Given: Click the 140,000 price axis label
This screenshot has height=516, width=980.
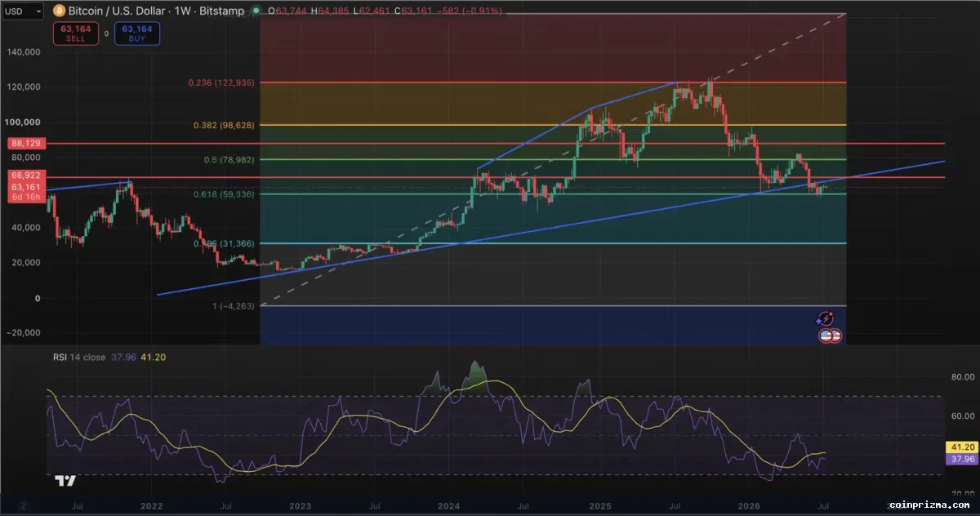Looking at the screenshot, I should click(x=24, y=51).
